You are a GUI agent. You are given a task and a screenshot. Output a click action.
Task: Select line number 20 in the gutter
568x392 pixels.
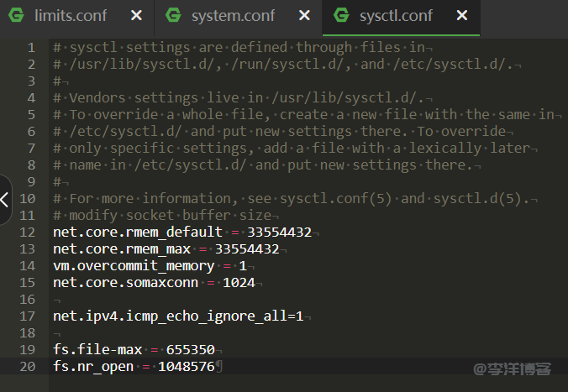[x=28, y=367]
